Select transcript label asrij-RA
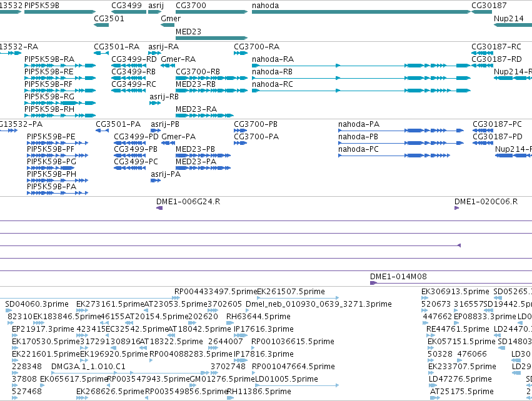The height and width of the screenshot is (401, 532). pos(164,47)
